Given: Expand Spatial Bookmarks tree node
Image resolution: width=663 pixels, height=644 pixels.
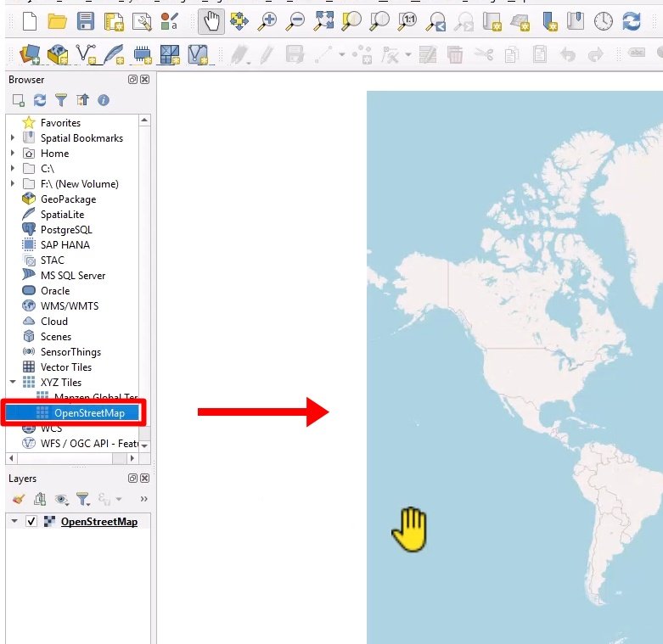Looking at the screenshot, I should pos(13,137).
